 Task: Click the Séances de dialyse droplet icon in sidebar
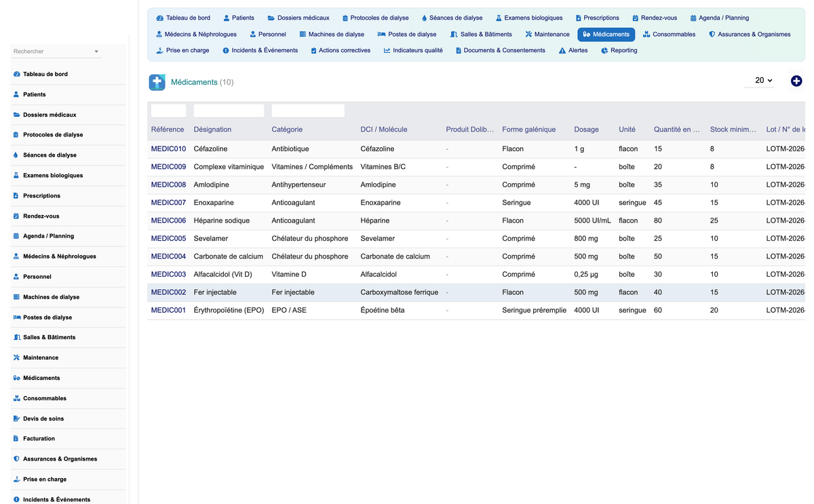(x=16, y=155)
